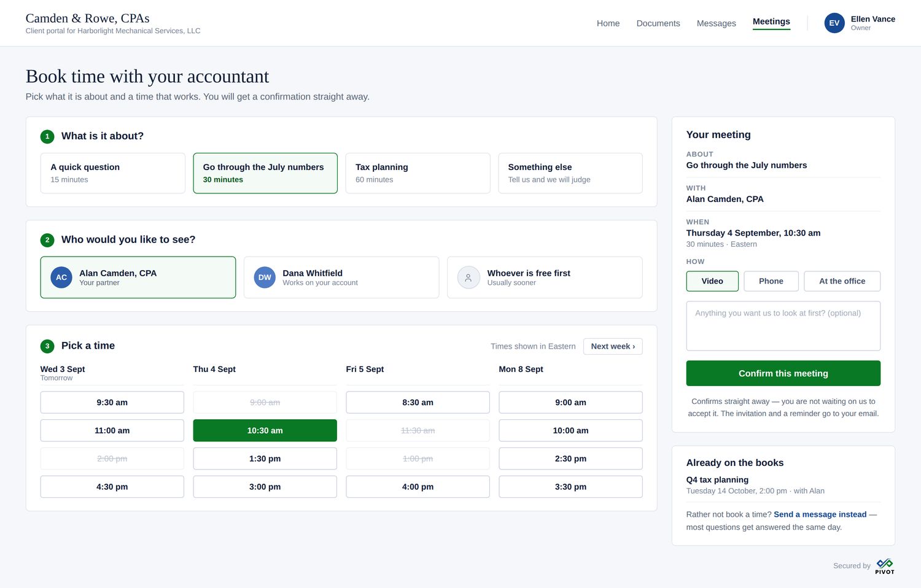Show the next week of time slots

coord(613,346)
